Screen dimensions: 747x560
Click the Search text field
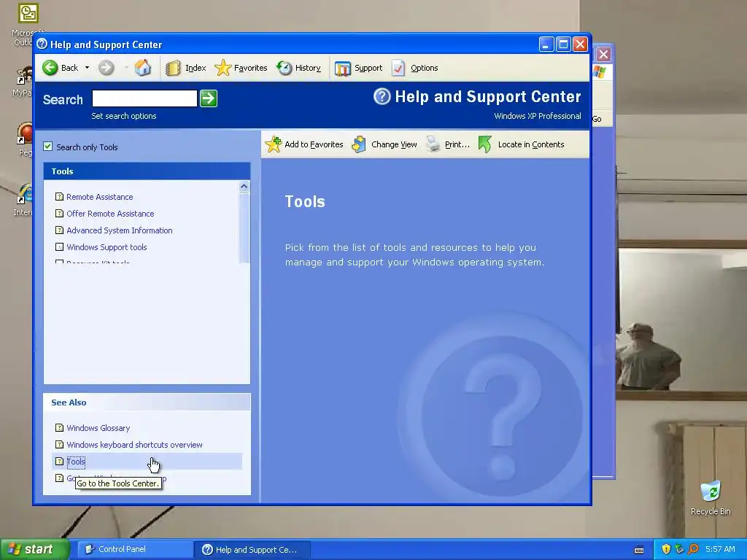click(x=144, y=98)
